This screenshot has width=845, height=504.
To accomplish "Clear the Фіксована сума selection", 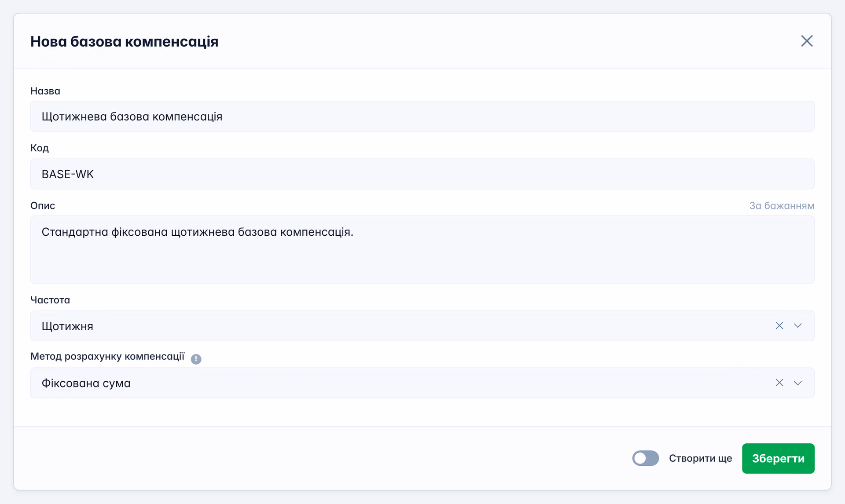I will [779, 383].
